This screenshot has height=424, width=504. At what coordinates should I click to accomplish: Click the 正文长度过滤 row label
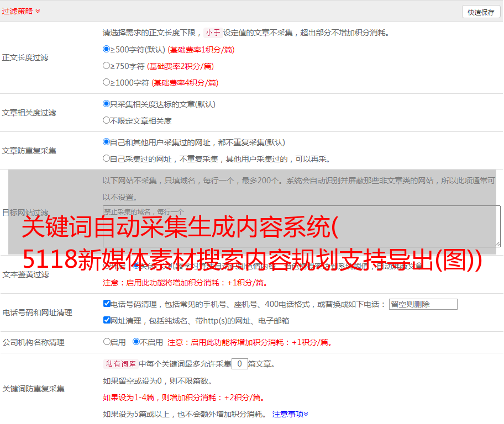coord(25,58)
